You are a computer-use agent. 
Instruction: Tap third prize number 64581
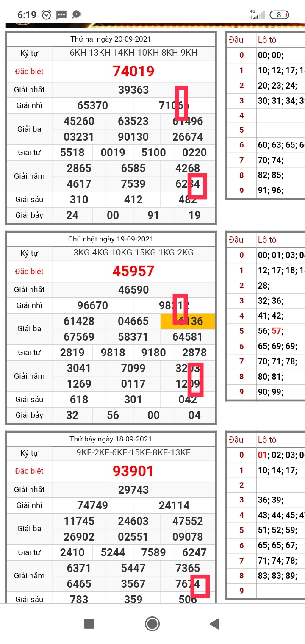point(188,337)
